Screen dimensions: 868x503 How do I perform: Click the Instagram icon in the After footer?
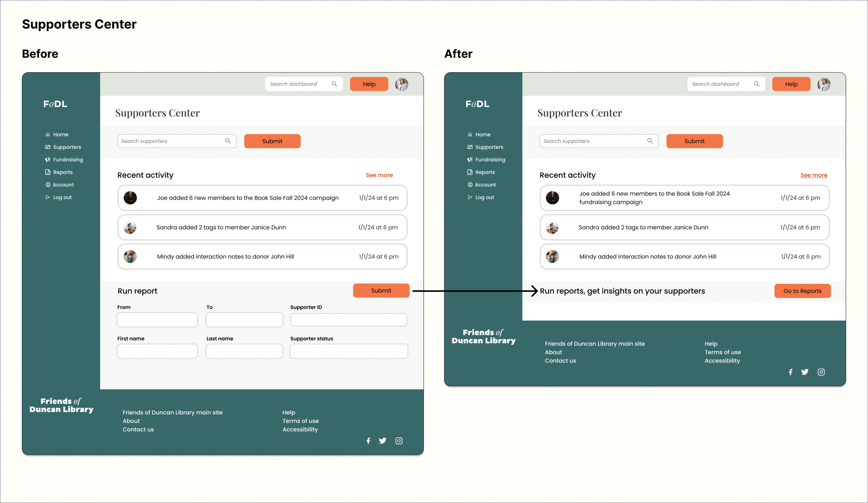point(821,372)
